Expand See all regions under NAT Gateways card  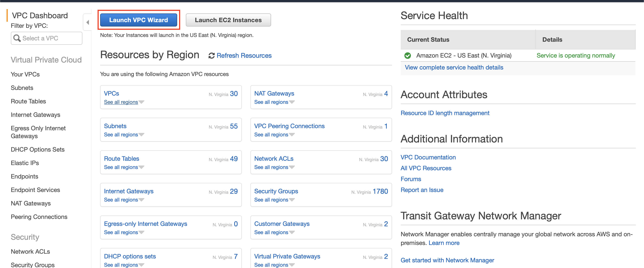pos(274,102)
